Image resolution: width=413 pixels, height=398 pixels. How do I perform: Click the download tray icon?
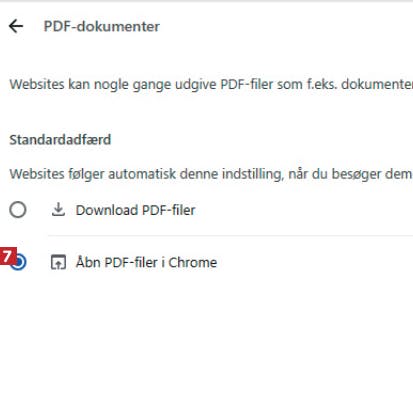(x=58, y=210)
